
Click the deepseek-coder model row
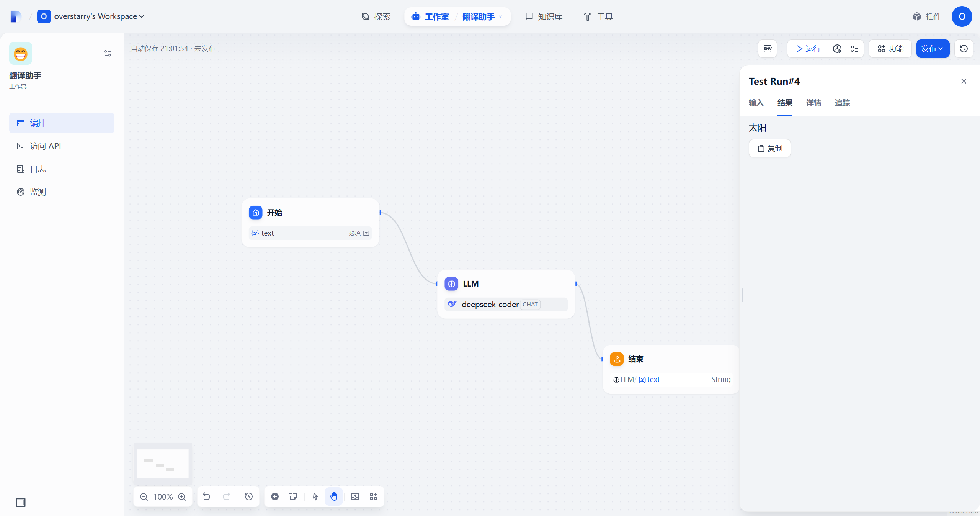click(506, 305)
